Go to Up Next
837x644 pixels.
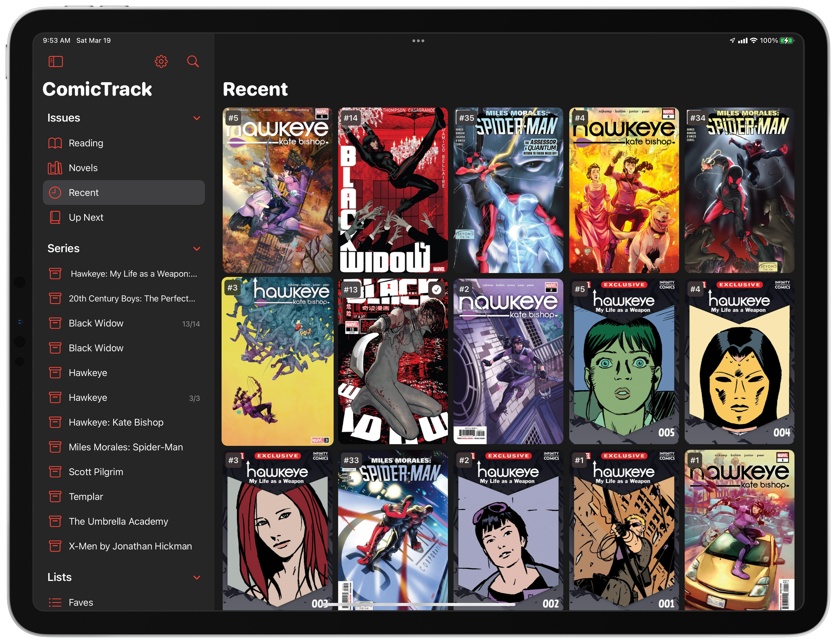[x=124, y=217]
